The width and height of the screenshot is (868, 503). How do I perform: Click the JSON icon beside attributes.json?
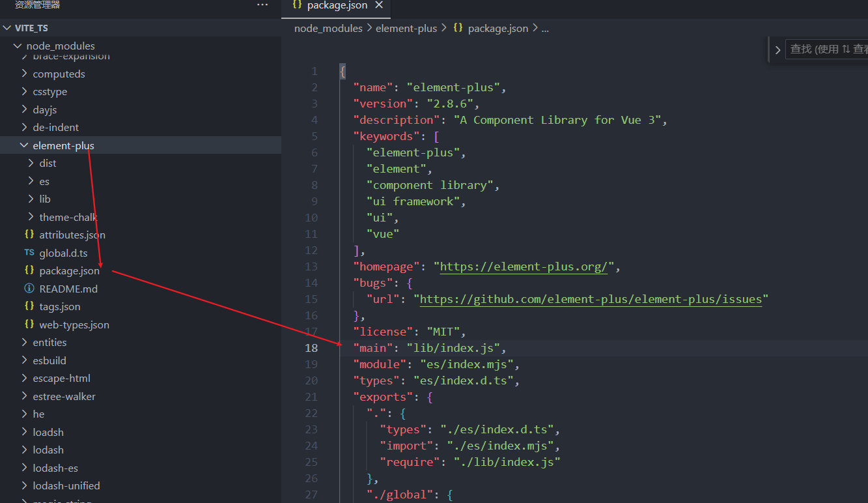coord(29,235)
